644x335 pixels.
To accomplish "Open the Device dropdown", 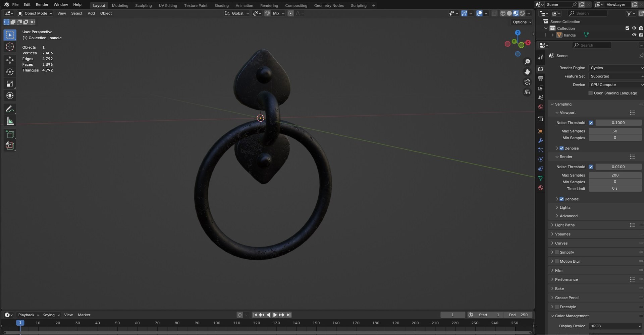I will click(x=616, y=85).
